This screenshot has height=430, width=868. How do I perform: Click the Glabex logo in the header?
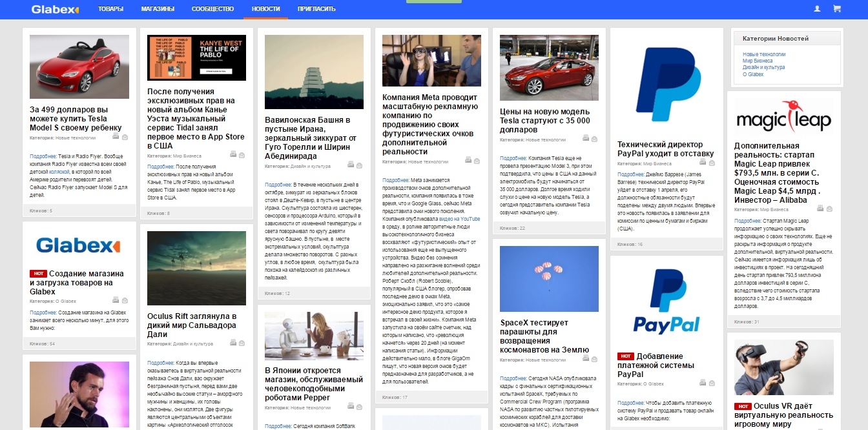coord(55,9)
